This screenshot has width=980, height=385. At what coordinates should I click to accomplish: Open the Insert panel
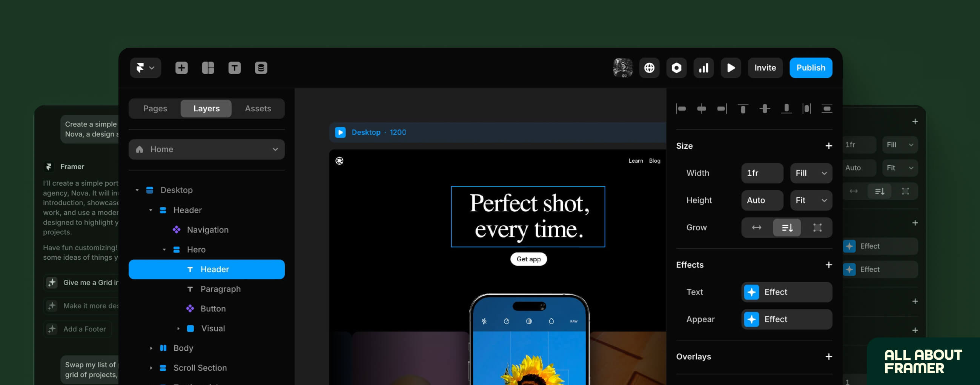(x=181, y=68)
